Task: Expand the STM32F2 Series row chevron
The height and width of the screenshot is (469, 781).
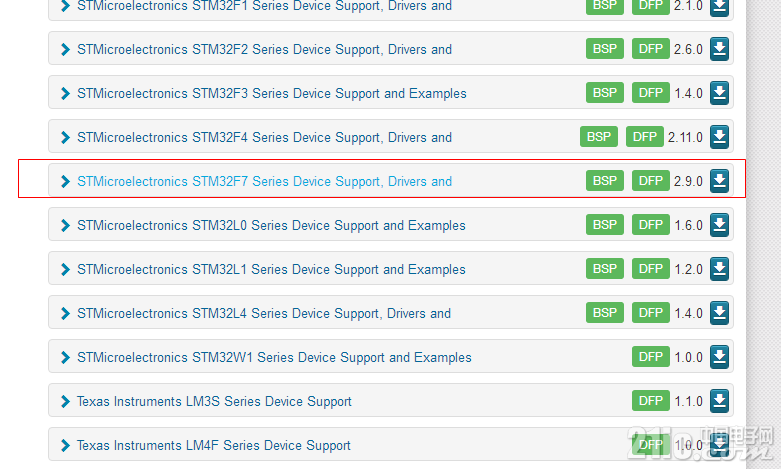Action: click(x=65, y=49)
